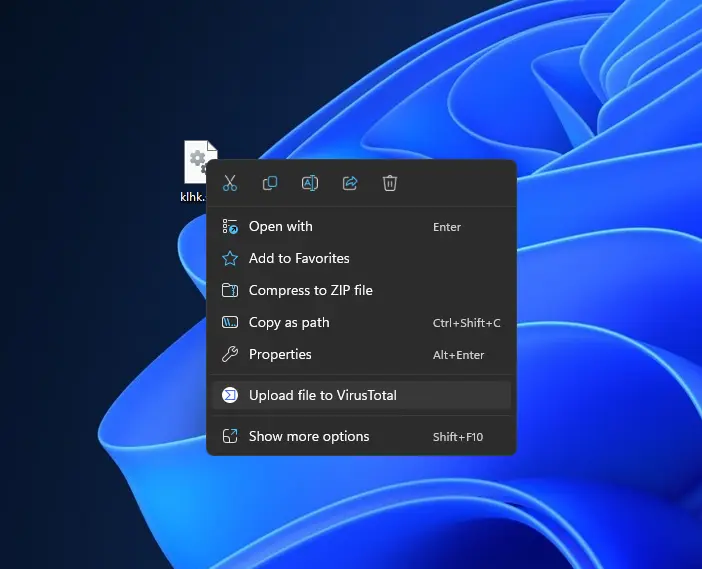
Task: Click the Share icon in context menu
Action: (350, 183)
